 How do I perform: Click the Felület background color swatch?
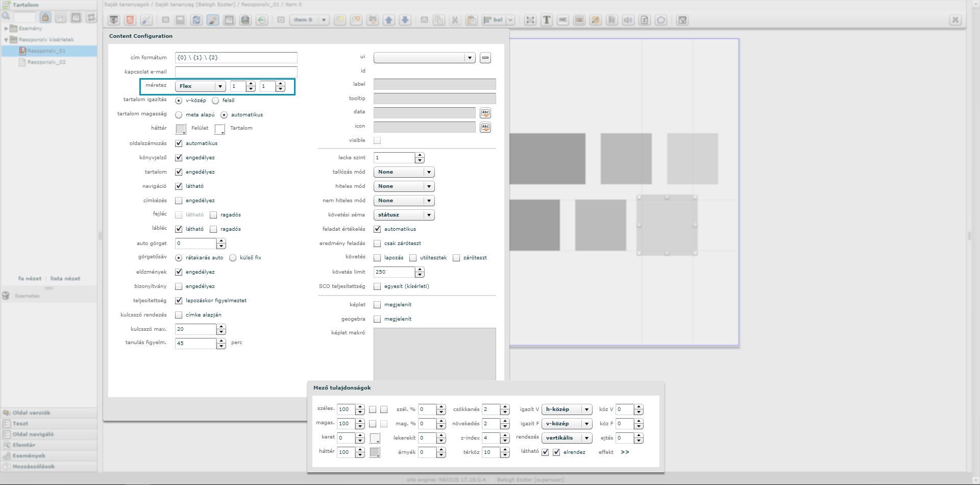181,129
